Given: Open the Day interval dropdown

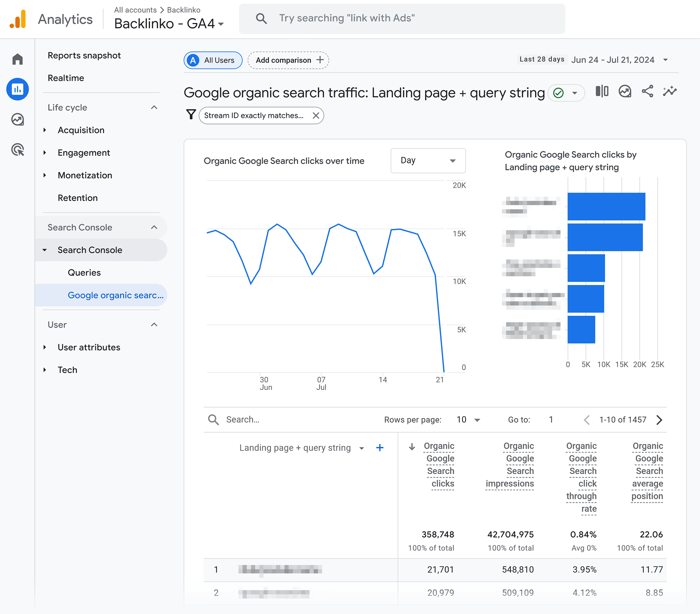Looking at the screenshot, I should [427, 161].
